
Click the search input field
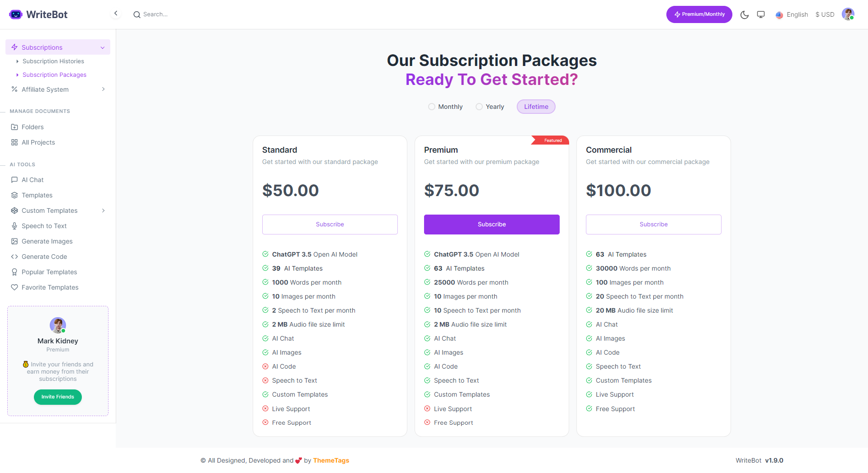click(x=181, y=14)
